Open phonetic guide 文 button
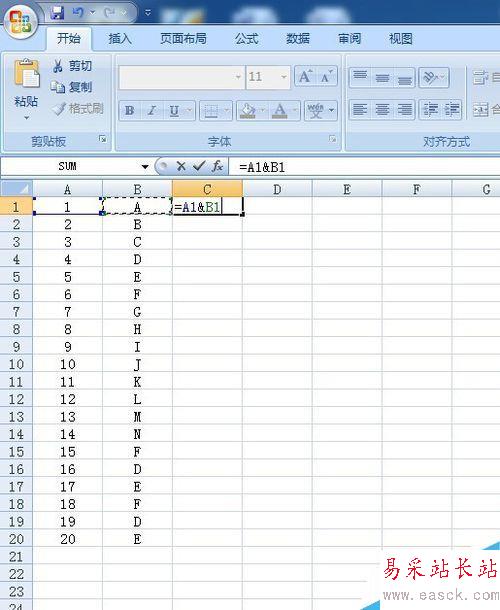The height and width of the screenshot is (610, 500). click(315, 110)
